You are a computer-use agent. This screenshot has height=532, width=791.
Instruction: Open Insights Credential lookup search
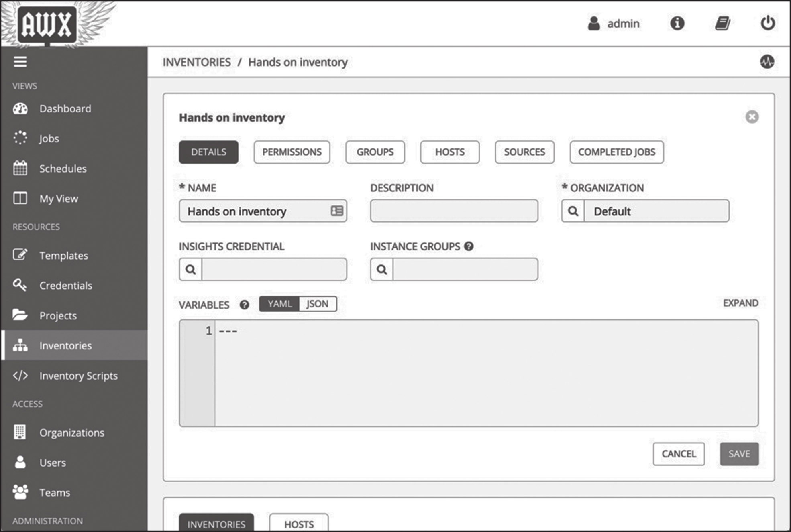click(191, 269)
